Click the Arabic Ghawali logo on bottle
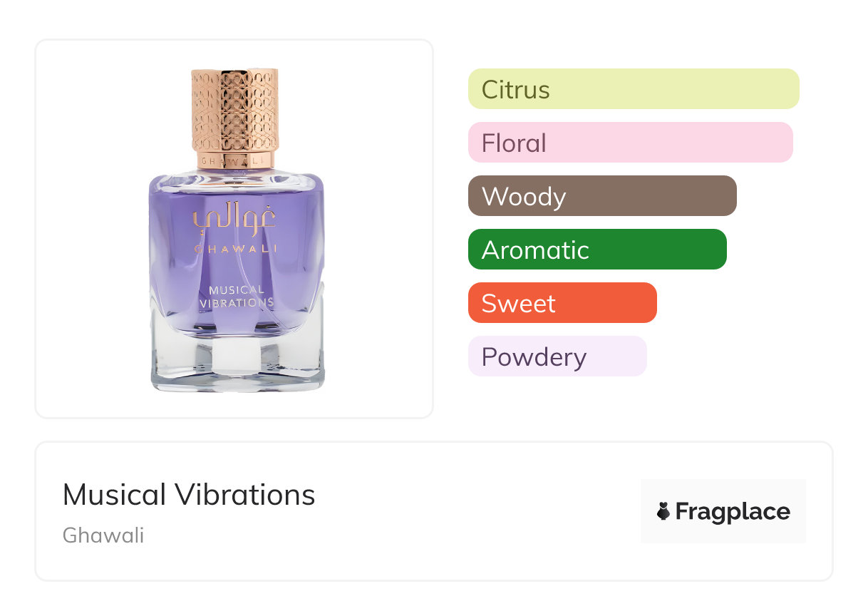Viewport: 868px width, 616px height. [x=234, y=220]
